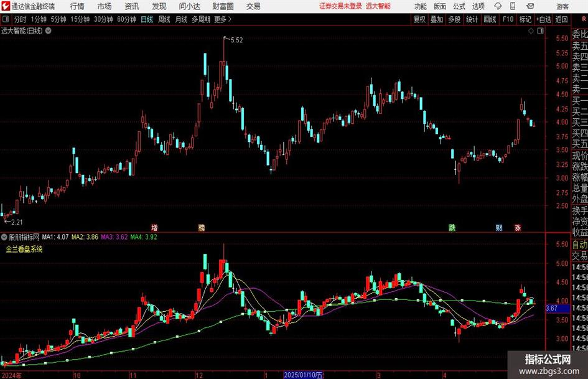Click the 返回 back button

click(x=561, y=19)
